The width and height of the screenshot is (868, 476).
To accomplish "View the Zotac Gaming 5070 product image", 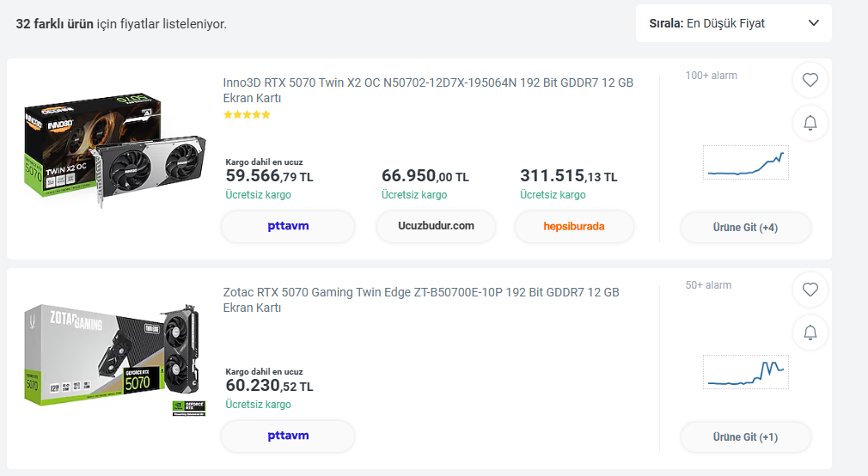I will tap(114, 358).
